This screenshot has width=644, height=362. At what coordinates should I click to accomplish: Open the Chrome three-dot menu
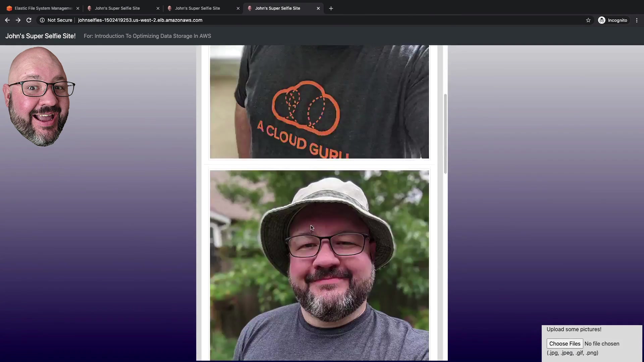[x=637, y=20]
